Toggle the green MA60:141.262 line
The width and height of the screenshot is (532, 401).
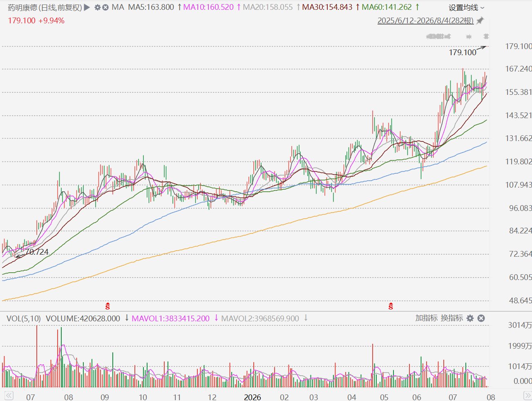tap(387, 7)
